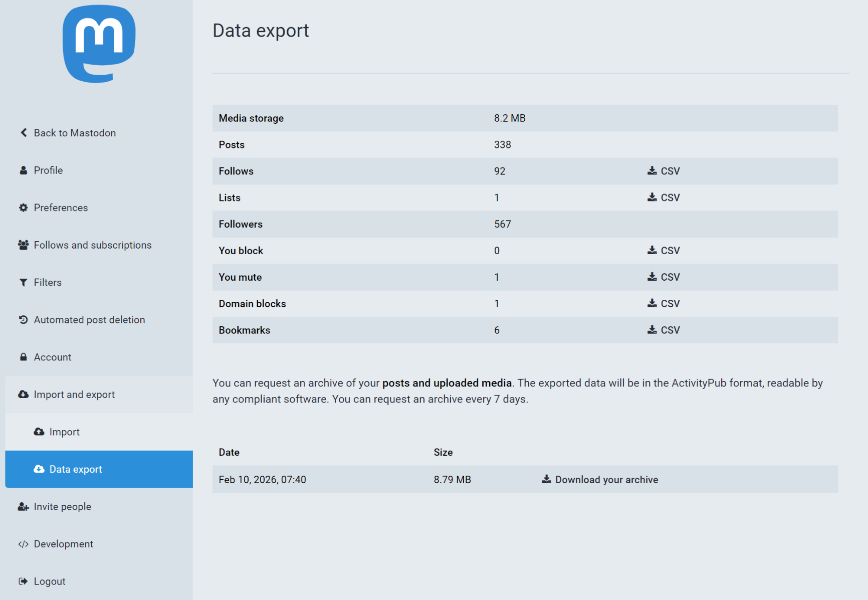Viewport: 868px width, 600px height.
Task: Download the You block CSV
Action: pyautogui.click(x=663, y=251)
